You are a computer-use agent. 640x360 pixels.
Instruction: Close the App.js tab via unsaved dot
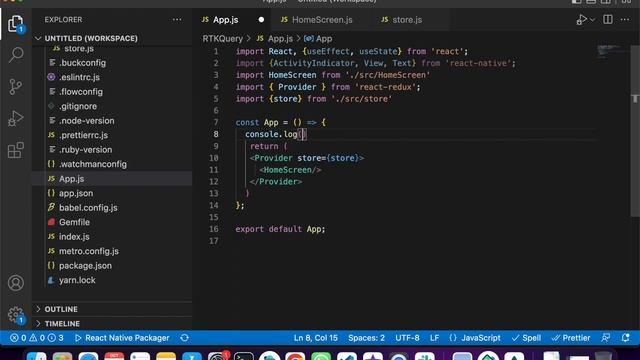(x=261, y=20)
